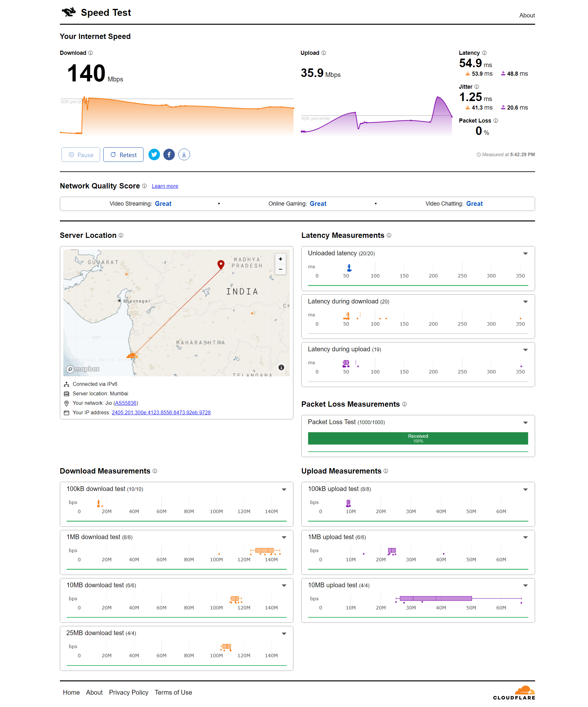This screenshot has height=707, width=588.
Task: Click the Cloudflare logo in footer
Action: coord(514,693)
